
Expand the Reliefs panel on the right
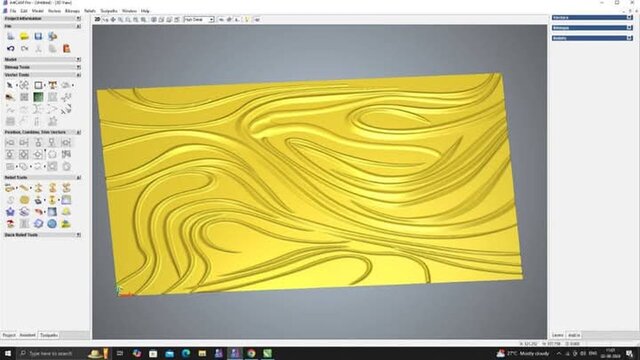pyautogui.click(x=629, y=38)
